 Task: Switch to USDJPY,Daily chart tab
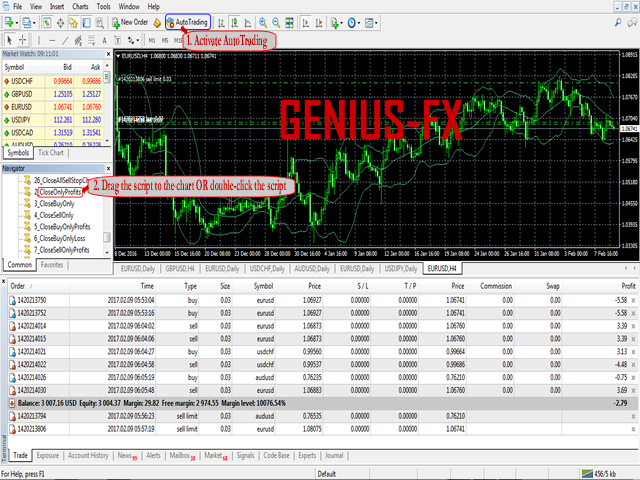point(401,269)
